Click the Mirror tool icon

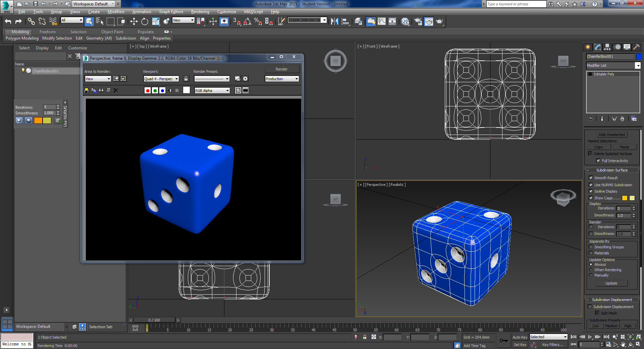[334, 21]
